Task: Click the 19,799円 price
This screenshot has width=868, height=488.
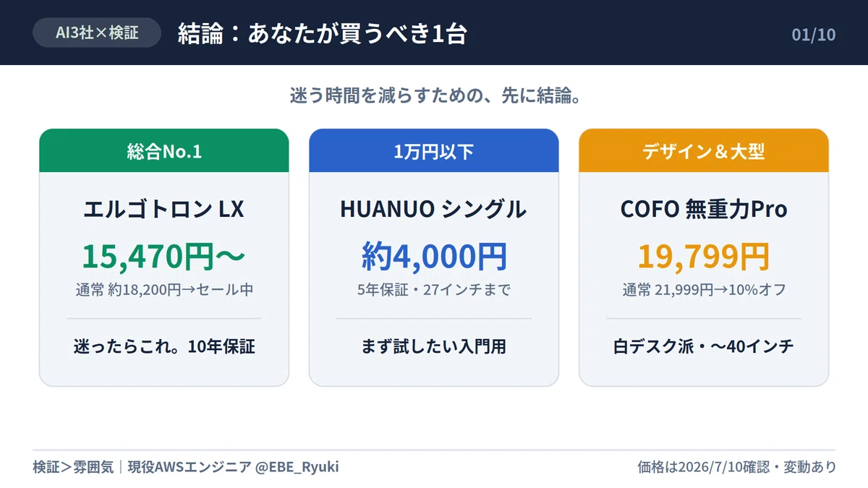Action: [x=704, y=256]
